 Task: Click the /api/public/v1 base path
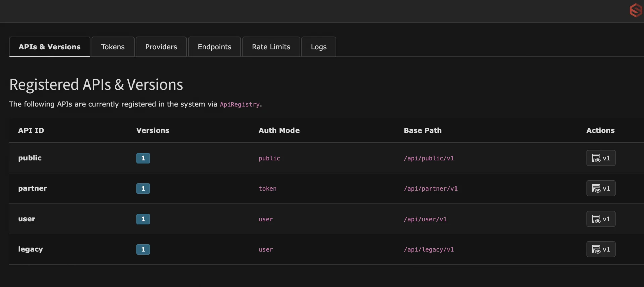429,158
